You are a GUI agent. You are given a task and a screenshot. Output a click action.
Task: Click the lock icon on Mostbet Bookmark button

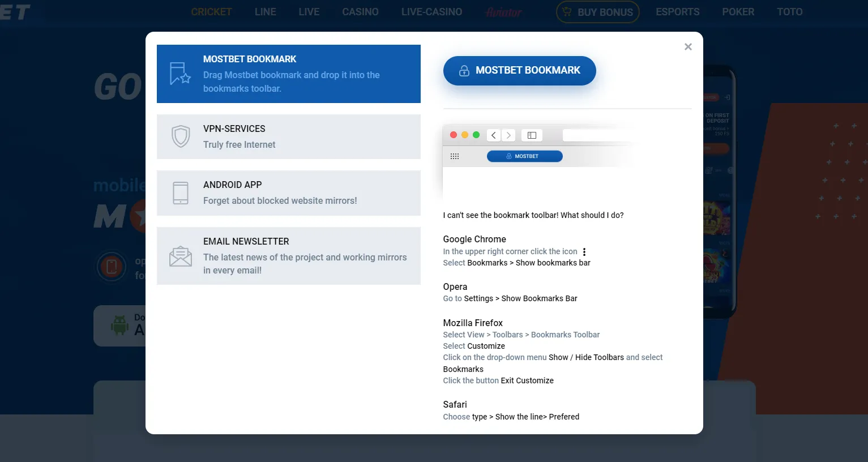464,71
